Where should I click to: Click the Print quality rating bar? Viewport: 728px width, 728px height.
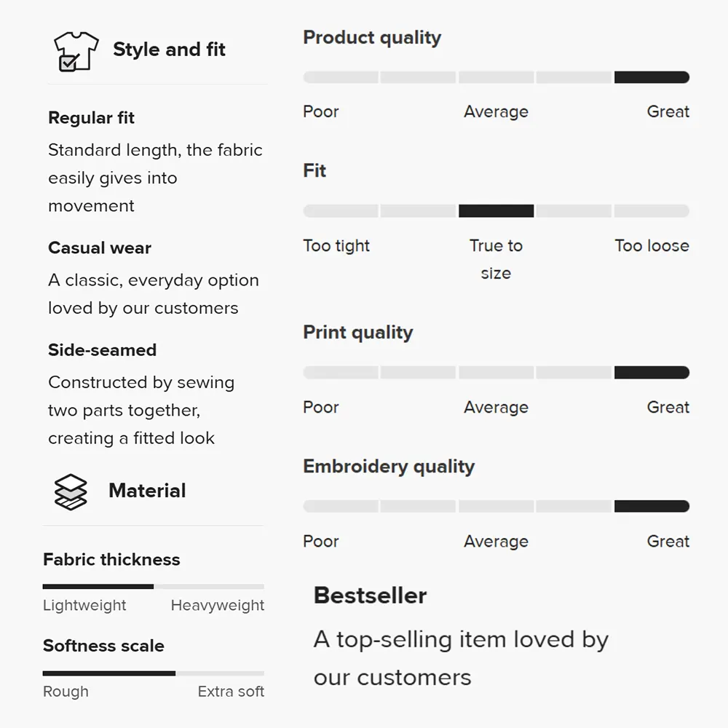[x=496, y=372]
